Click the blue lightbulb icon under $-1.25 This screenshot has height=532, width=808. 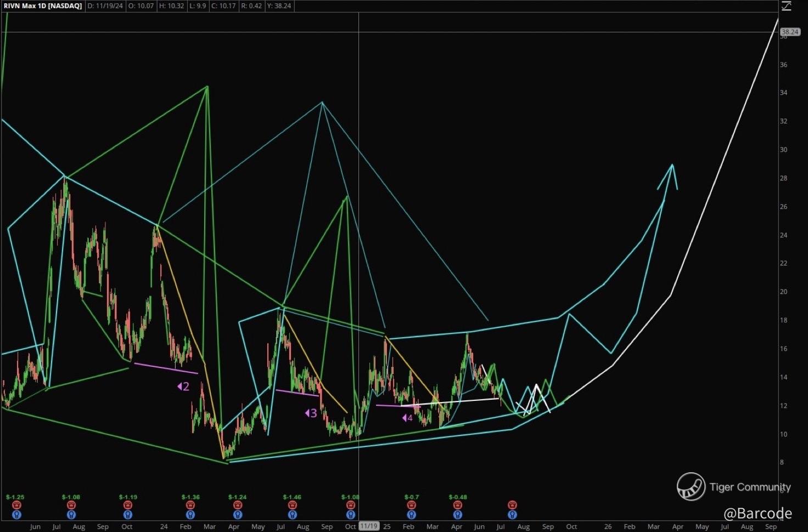pyautogui.click(x=16, y=515)
